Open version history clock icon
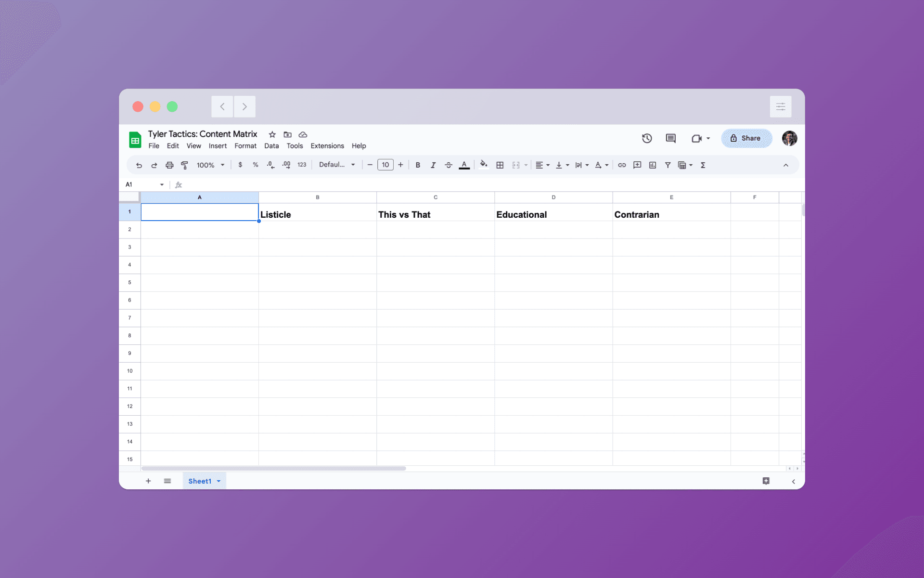 [647, 139]
